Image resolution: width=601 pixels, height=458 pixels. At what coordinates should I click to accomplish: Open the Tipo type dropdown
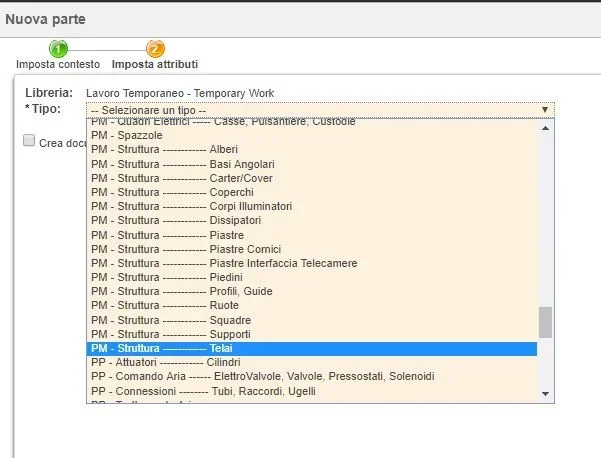(x=320, y=110)
